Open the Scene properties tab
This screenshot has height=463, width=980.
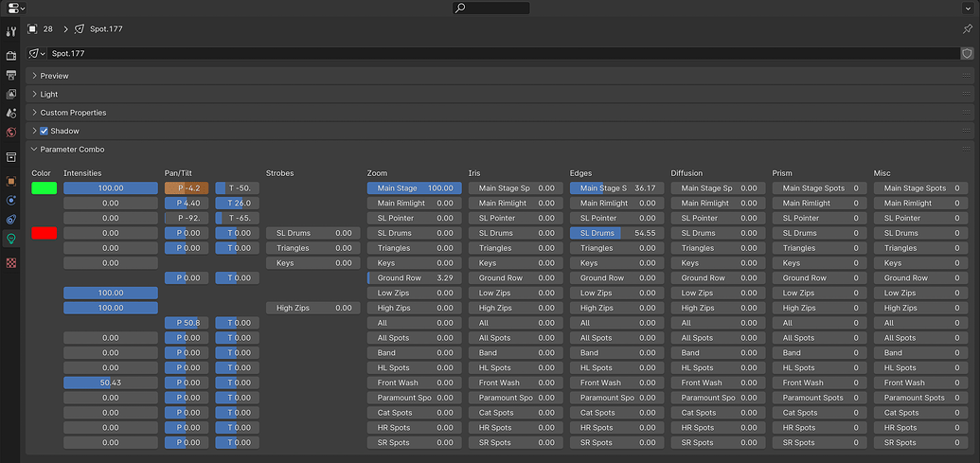click(10, 113)
